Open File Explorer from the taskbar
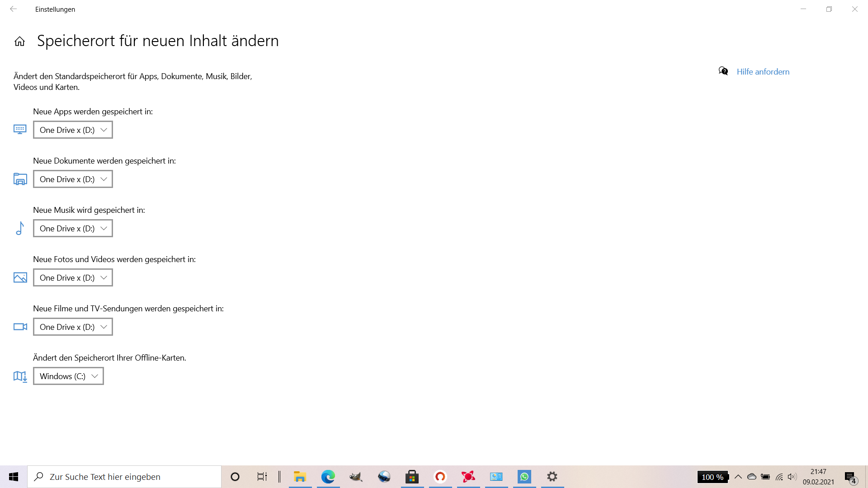The width and height of the screenshot is (868, 488). [x=300, y=477]
